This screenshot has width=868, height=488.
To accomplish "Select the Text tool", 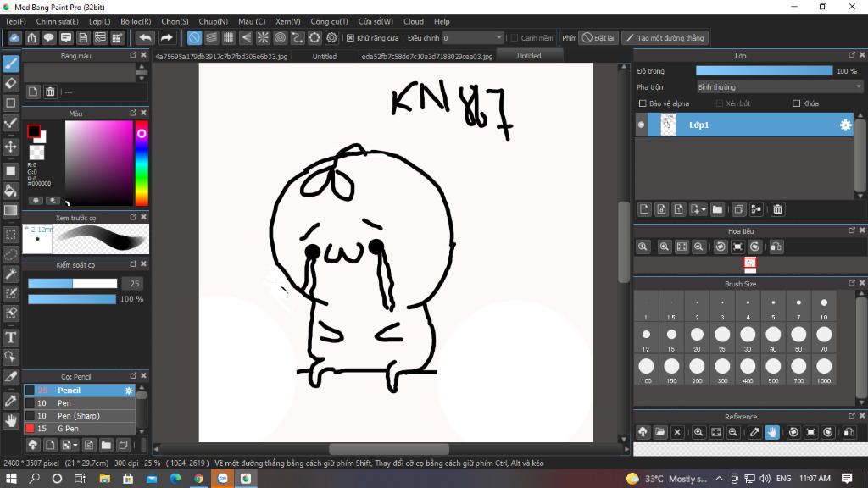I will pos(10,337).
